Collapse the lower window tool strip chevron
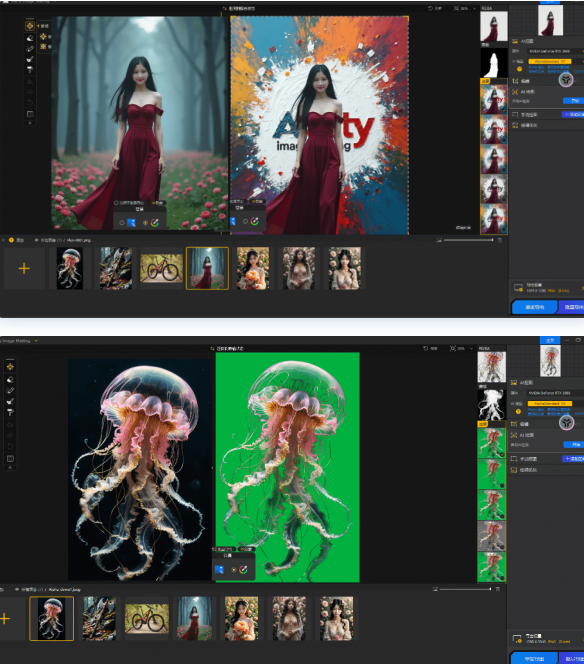 coord(10,468)
